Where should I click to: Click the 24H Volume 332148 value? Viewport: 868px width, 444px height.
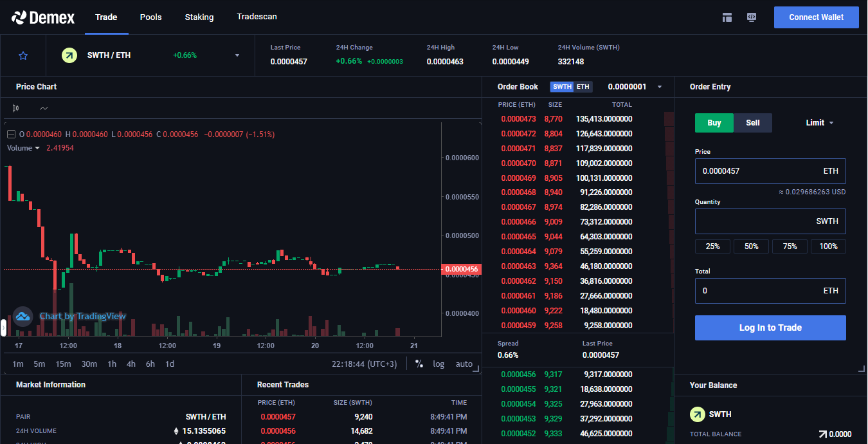(571, 62)
